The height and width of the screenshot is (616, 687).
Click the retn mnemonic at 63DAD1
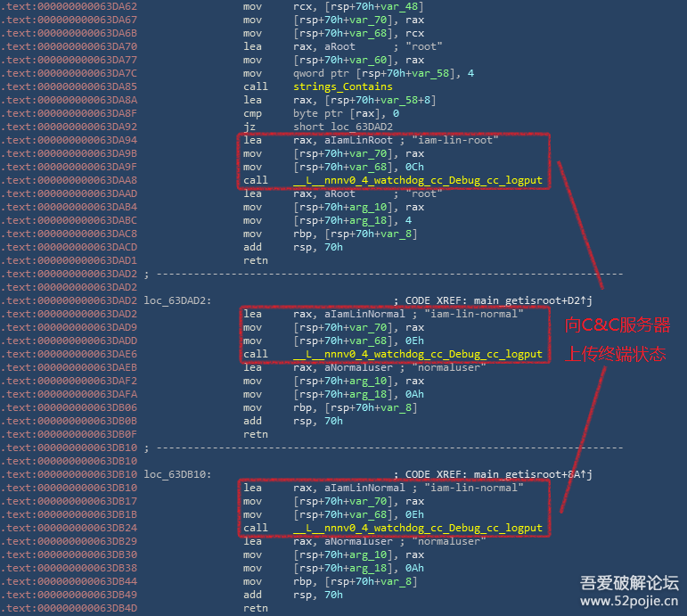click(256, 260)
